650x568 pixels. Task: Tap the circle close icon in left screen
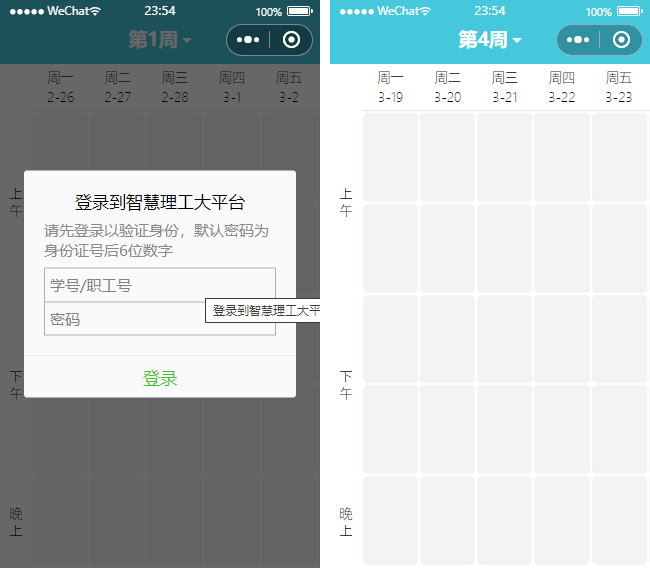[291, 40]
